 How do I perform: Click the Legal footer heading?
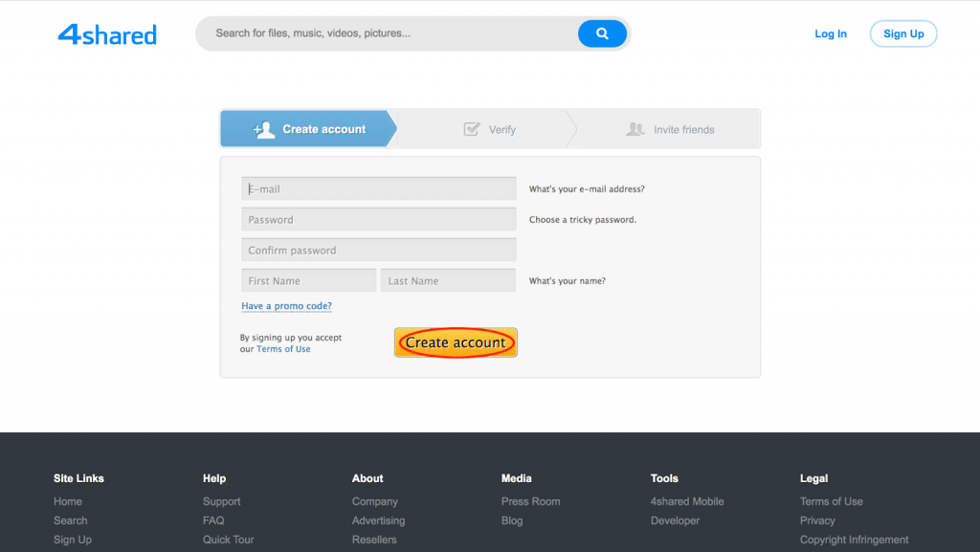813,478
